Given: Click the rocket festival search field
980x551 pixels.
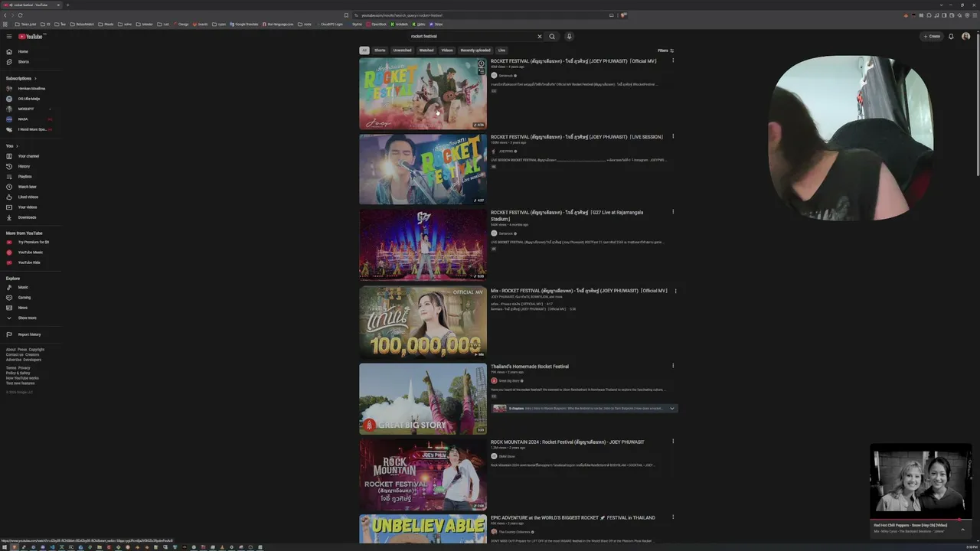Looking at the screenshot, I should [471, 36].
